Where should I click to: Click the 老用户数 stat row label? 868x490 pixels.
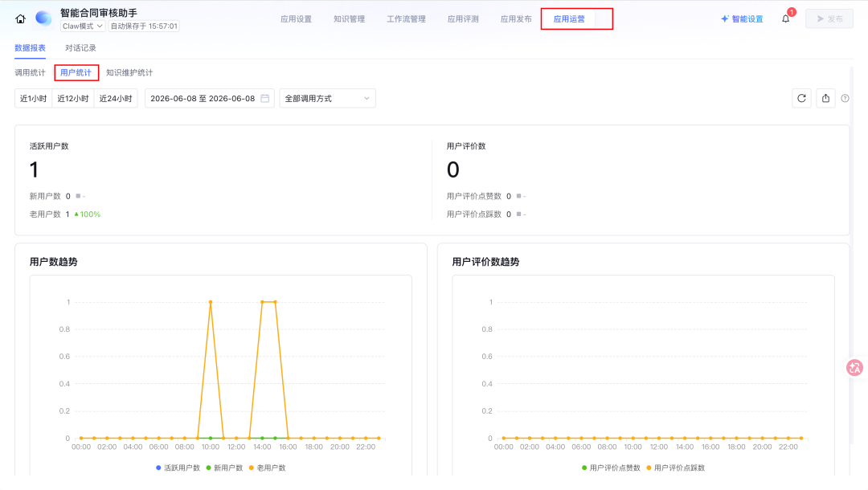[x=45, y=214]
